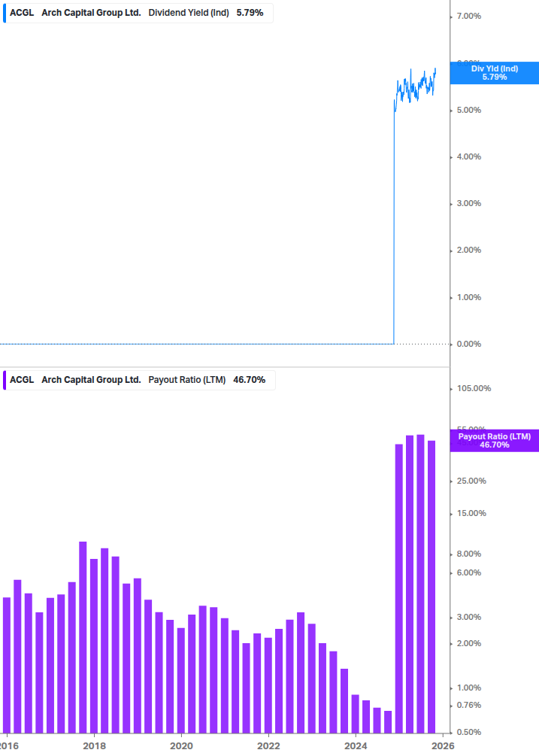Click the purple color swatch in Payout Ratio legend

point(5,380)
